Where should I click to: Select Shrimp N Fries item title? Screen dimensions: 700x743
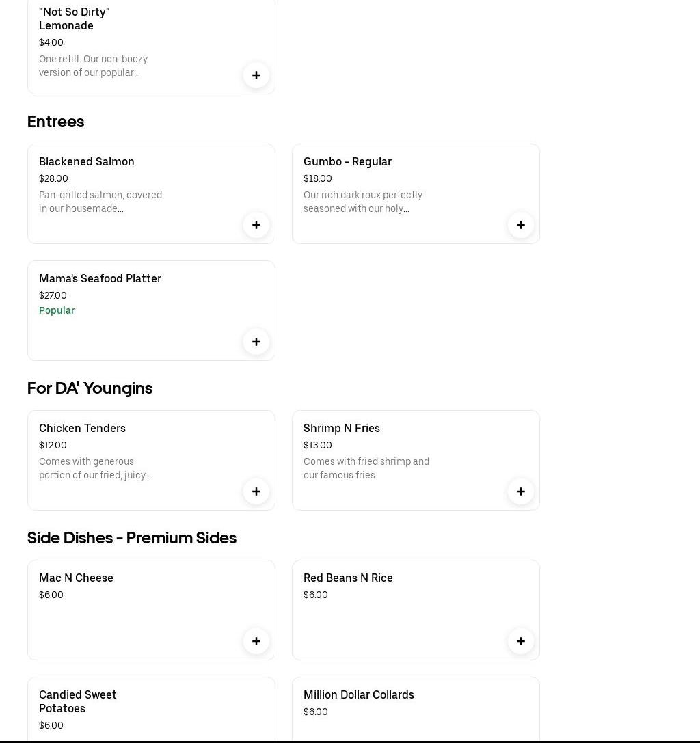(x=342, y=429)
